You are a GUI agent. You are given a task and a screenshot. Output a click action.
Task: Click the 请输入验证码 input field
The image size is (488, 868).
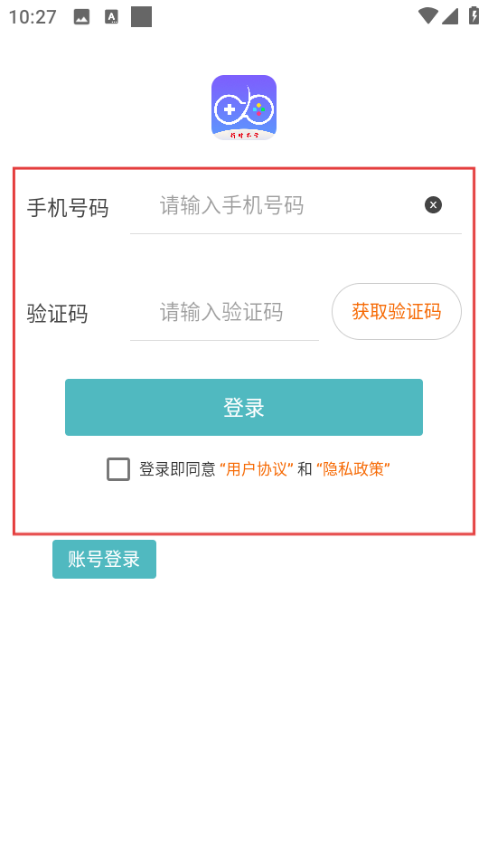224,313
